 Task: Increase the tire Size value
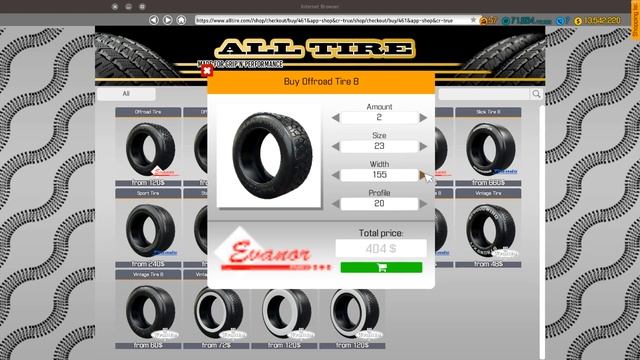tap(423, 147)
